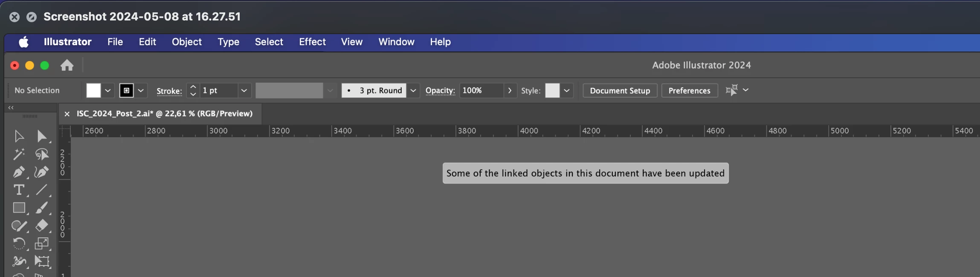
Task: Open the Select menu
Action: tap(269, 42)
